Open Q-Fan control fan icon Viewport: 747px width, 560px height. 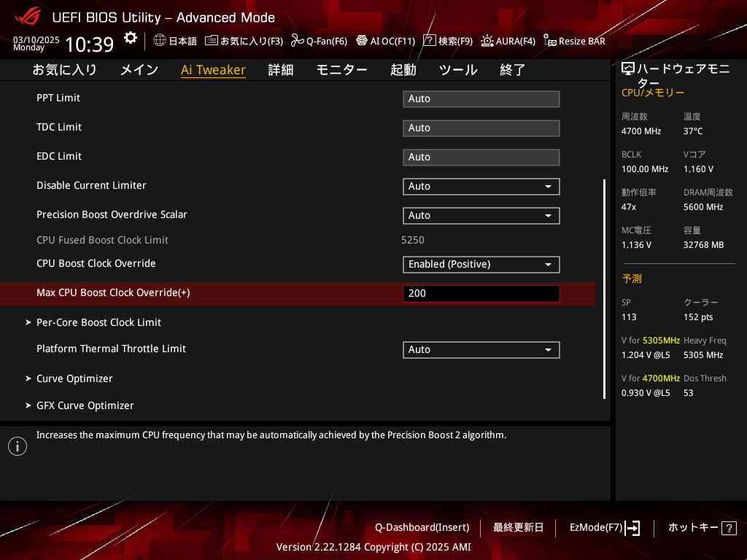coord(298,41)
